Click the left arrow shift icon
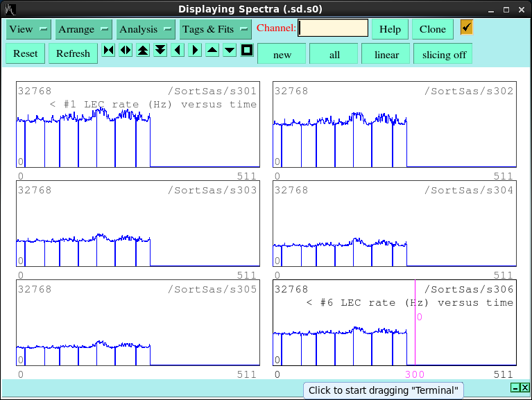Screen dimensions: 532x400 point(178,51)
